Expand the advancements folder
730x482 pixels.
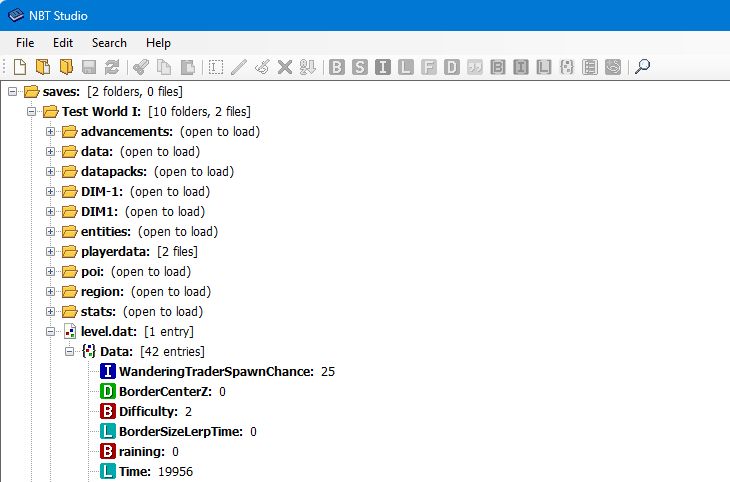(51, 132)
